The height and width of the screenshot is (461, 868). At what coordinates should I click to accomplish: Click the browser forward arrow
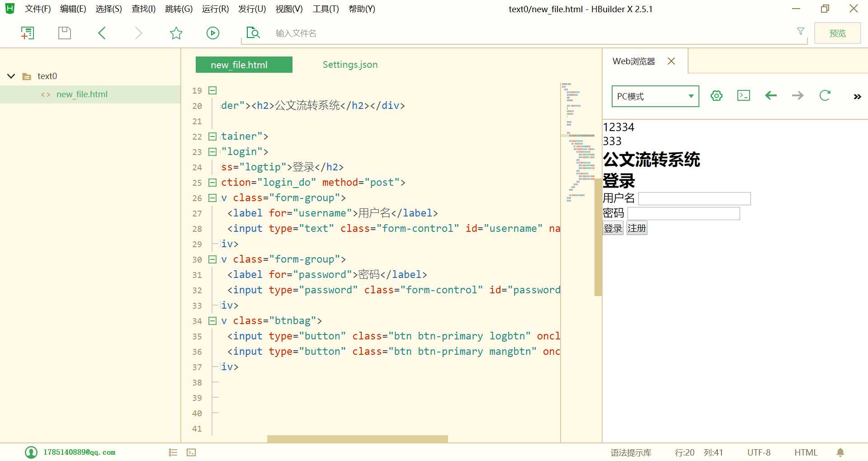(x=798, y=95)
